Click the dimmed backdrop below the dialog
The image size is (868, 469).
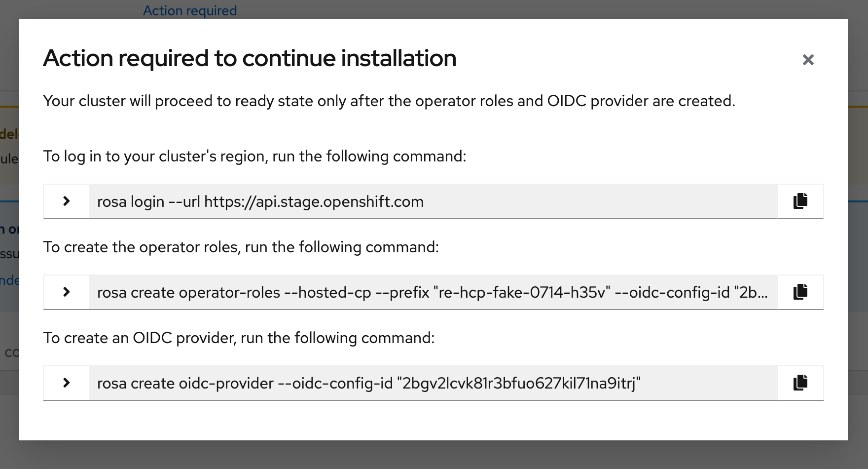(x=434, y=455)
